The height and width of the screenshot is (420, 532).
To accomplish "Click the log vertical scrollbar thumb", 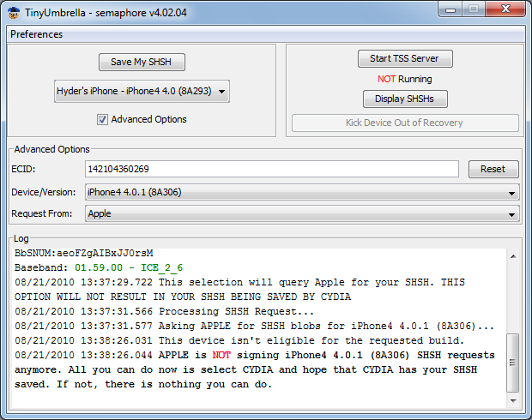I will pos(512,363).
